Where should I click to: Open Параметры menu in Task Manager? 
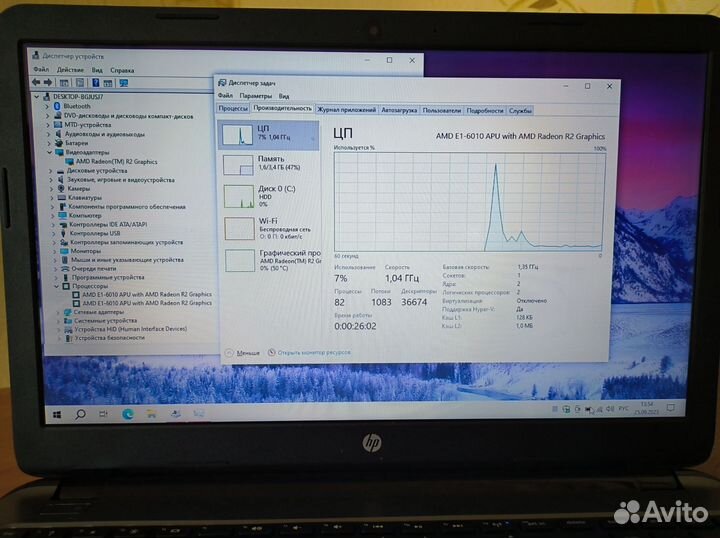[256, 95]
